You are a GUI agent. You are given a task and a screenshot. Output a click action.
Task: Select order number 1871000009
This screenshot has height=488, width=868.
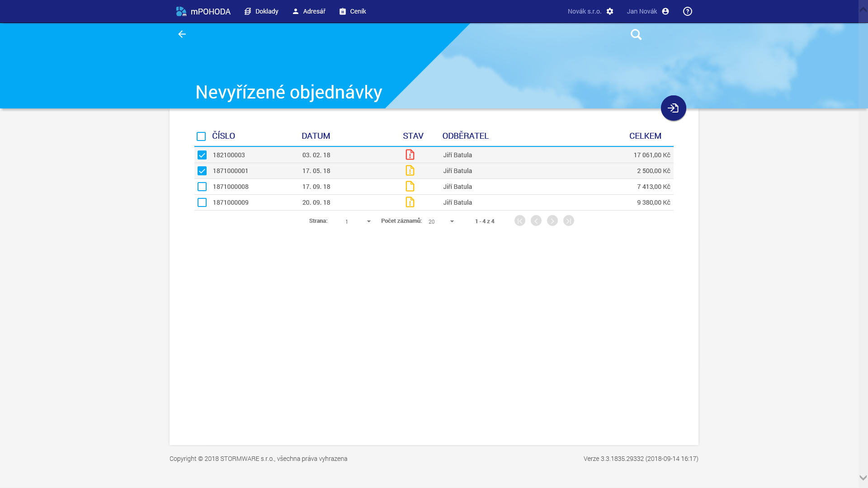click(231, 202)
